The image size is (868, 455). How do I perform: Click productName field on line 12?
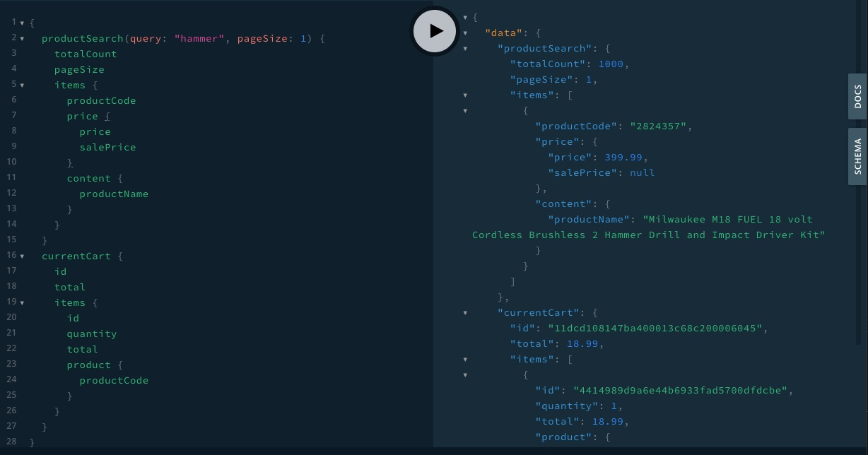[x=114, y=194]
